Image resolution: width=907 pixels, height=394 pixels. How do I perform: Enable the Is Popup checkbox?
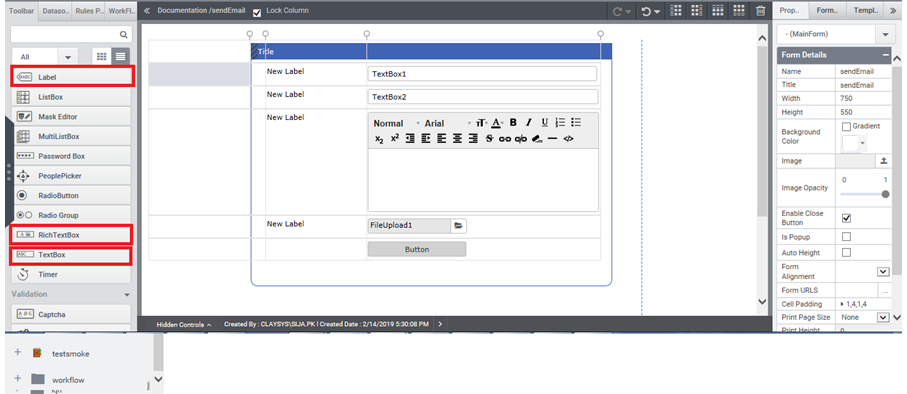[846, 237]
